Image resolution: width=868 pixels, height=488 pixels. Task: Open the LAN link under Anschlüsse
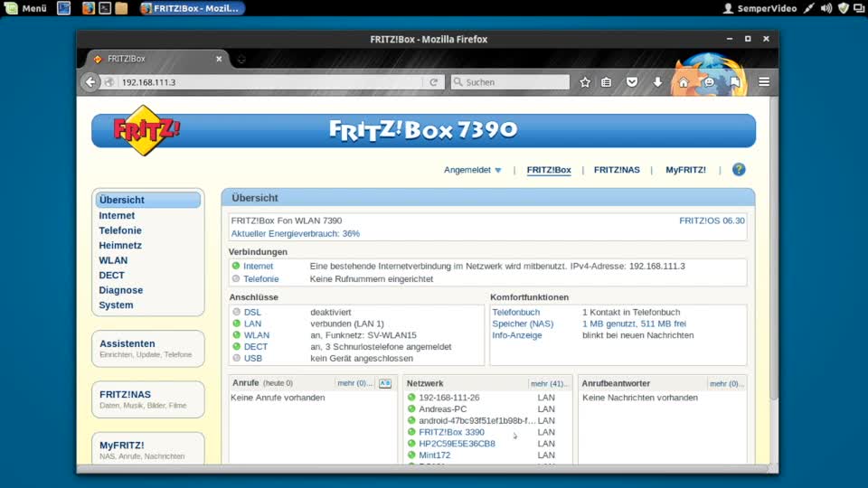pos(252,324)
